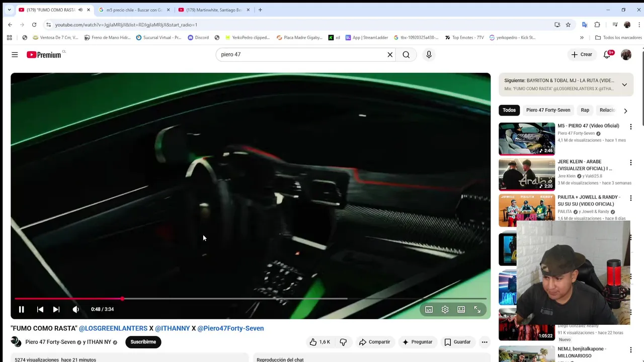Bookmark this page with star icon

coord(568,25)
